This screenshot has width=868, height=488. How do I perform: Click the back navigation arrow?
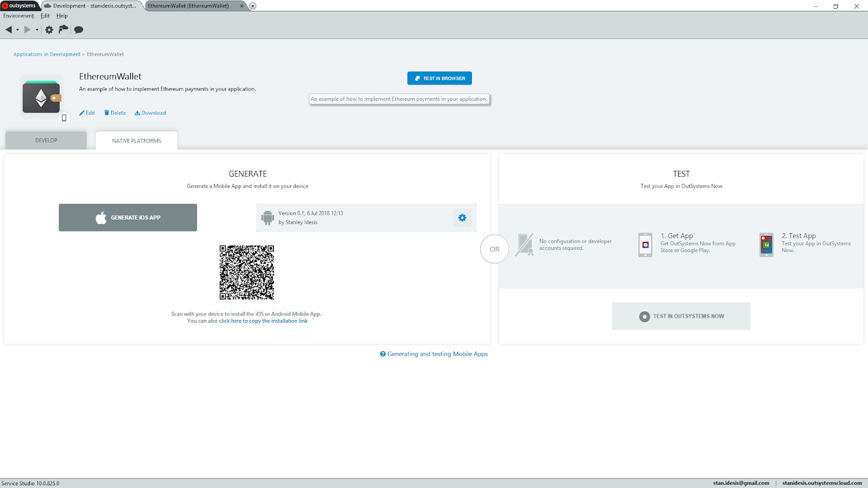(x=8, y=30)
